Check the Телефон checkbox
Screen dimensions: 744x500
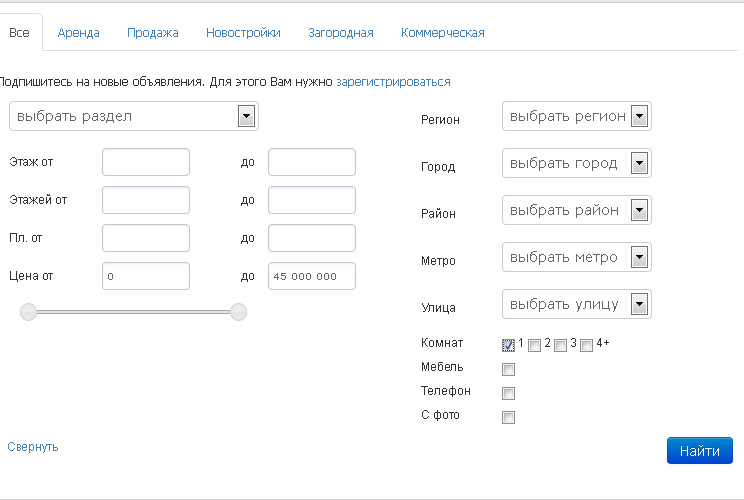(508, 393)
